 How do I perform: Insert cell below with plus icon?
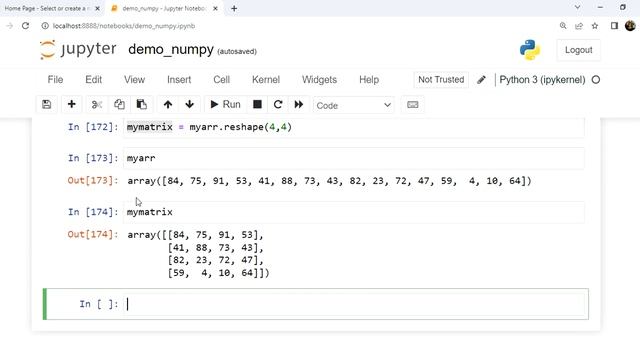click(x=71, y=104)
